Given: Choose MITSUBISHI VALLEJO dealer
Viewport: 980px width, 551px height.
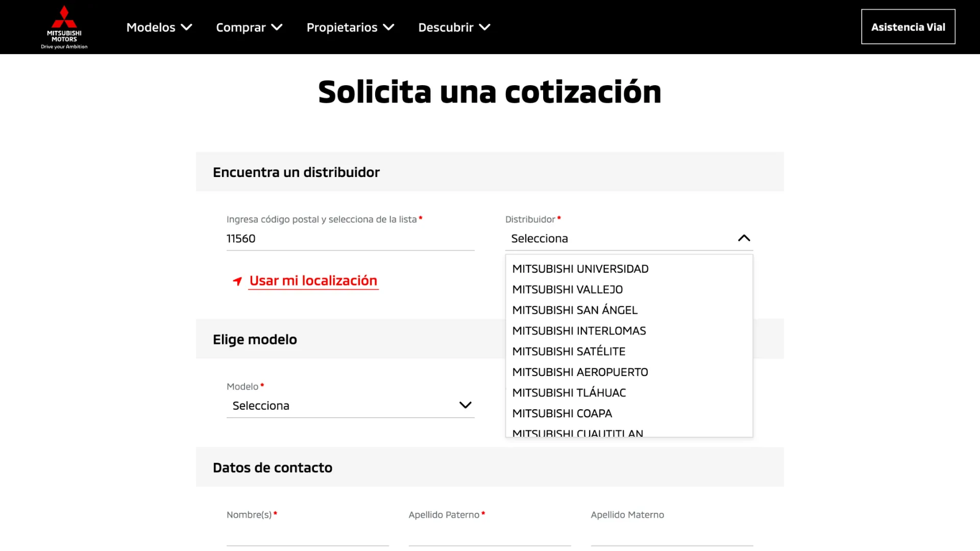Looking at the screenshot, I should 567,290.
